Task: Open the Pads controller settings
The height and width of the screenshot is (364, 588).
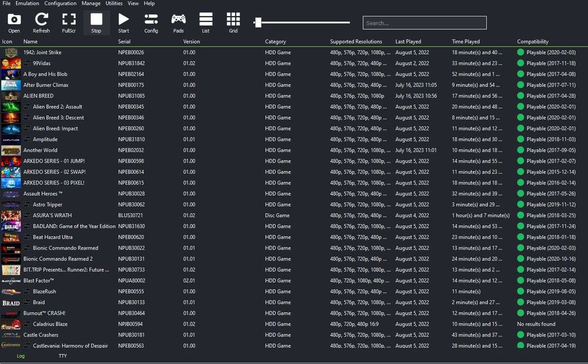Action: [x=179, y=22]
